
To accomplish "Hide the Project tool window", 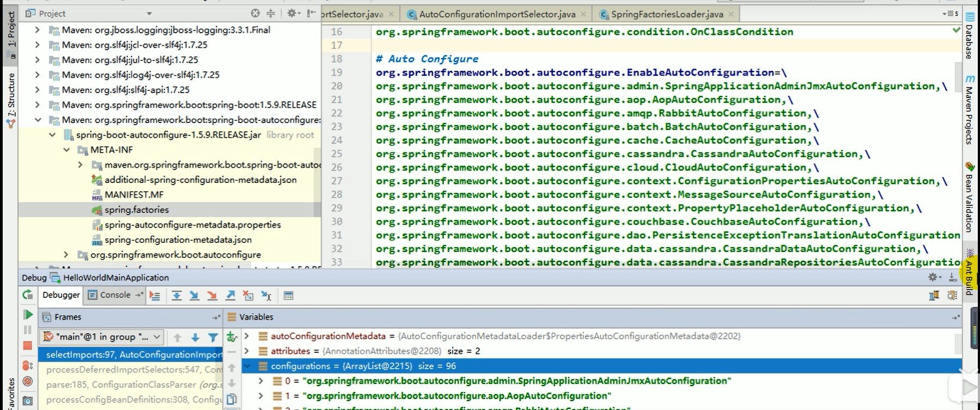I will point(311,13).
